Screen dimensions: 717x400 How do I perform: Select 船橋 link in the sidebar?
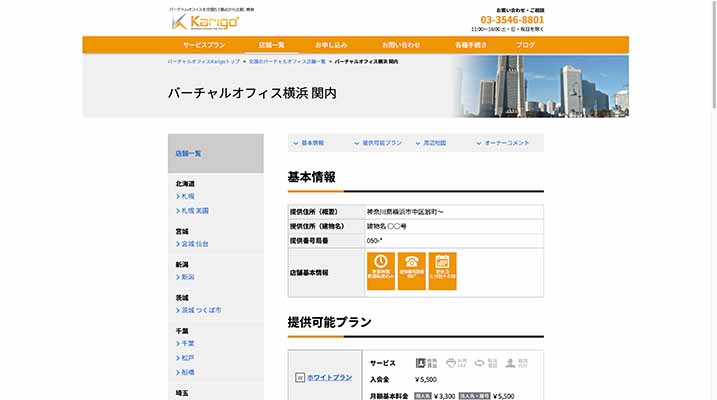(186, 373)
